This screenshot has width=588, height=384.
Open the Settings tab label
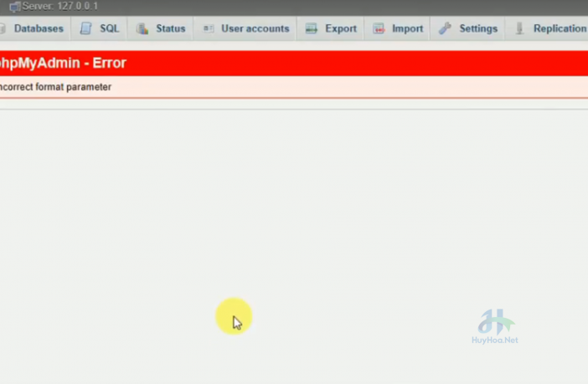pyautogui.click(x=478, y=28)
